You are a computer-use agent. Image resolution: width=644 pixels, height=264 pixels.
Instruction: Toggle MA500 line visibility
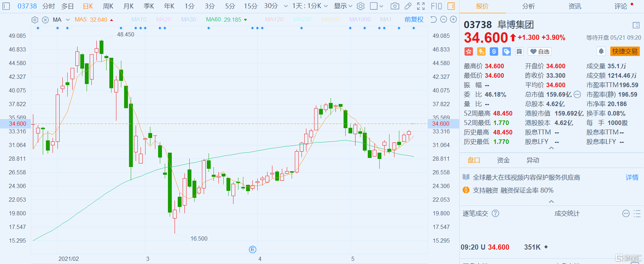330,20
